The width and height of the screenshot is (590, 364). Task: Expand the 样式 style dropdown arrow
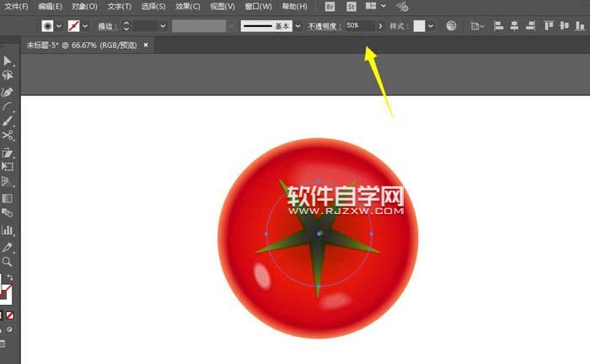431,26
